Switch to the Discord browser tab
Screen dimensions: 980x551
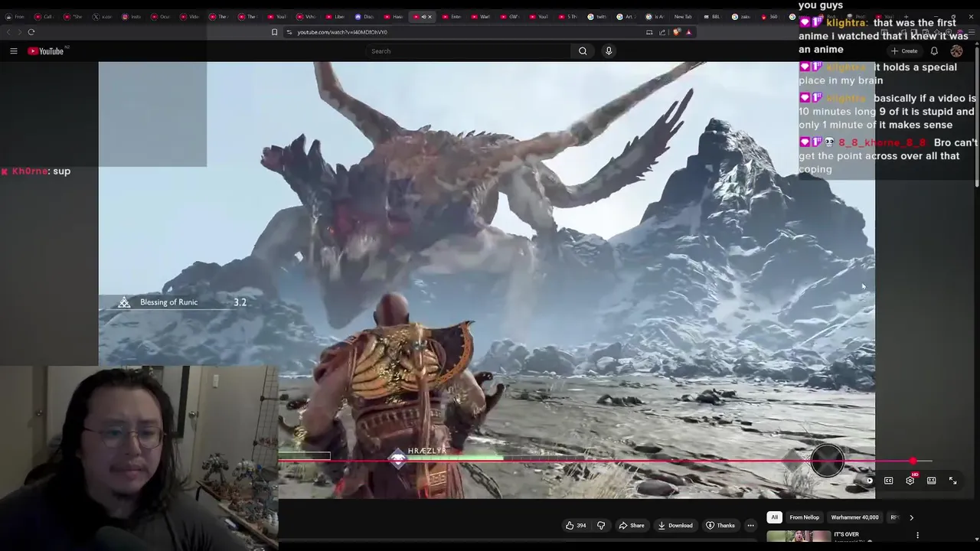click(x=364, y=17)
